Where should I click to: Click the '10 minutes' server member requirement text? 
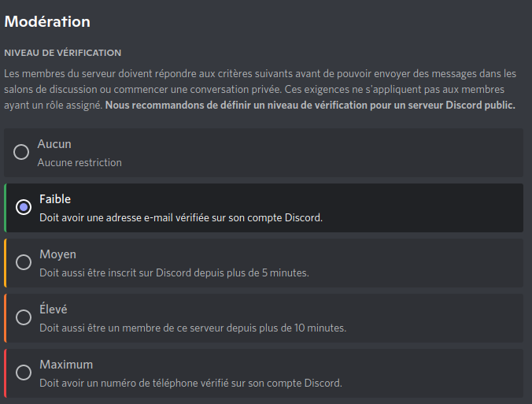[x=193, y=328]
